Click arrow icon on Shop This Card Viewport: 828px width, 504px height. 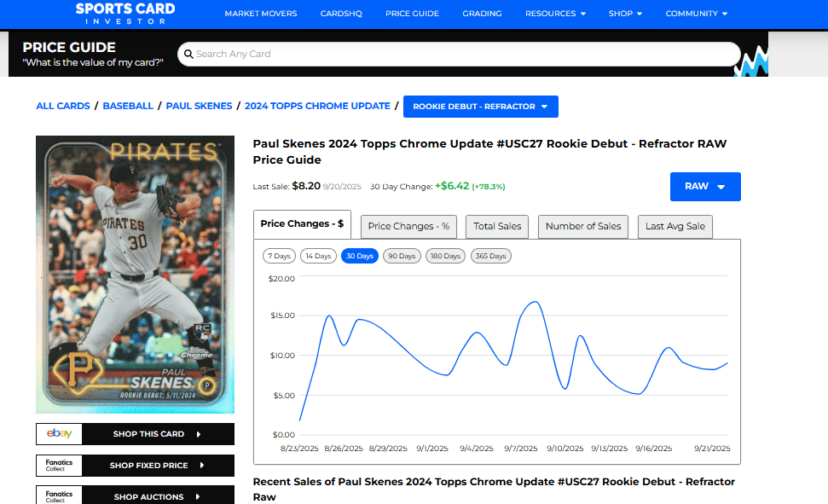[199, 434]
